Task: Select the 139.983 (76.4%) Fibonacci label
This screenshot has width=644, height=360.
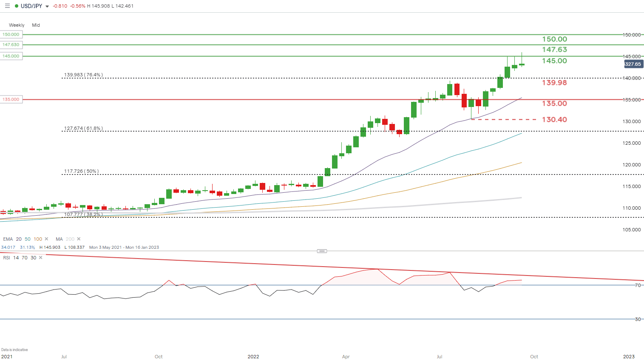Action: pos(83,75)
